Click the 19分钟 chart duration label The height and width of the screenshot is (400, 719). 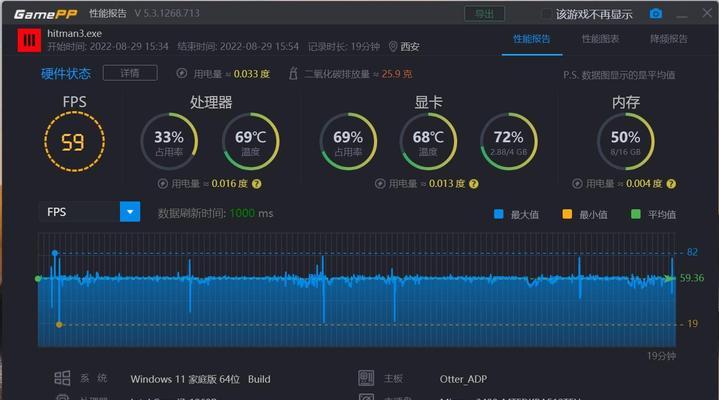662,356
